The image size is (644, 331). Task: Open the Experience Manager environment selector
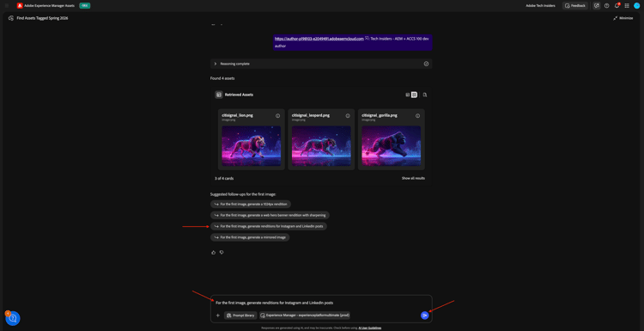(304, 316)
